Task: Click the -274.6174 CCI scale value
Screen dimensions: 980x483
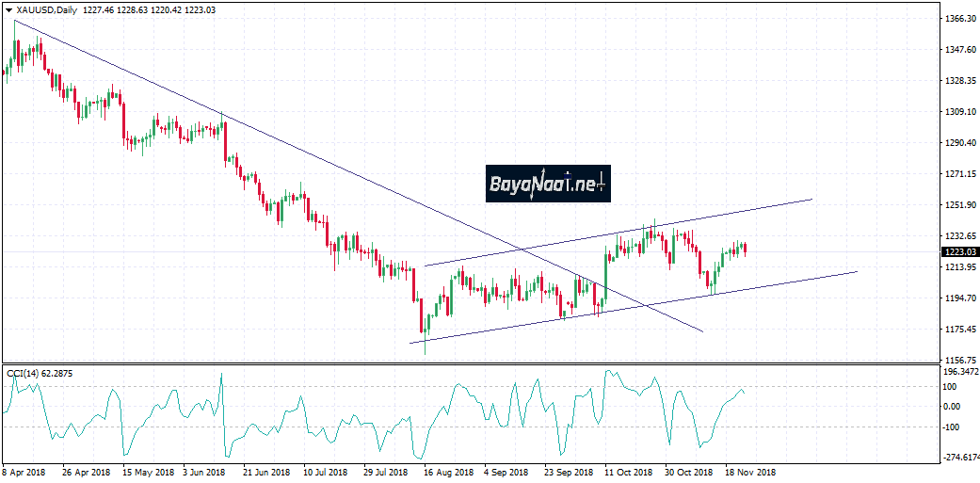Action: pyautogui.click(x=959, y=457)
